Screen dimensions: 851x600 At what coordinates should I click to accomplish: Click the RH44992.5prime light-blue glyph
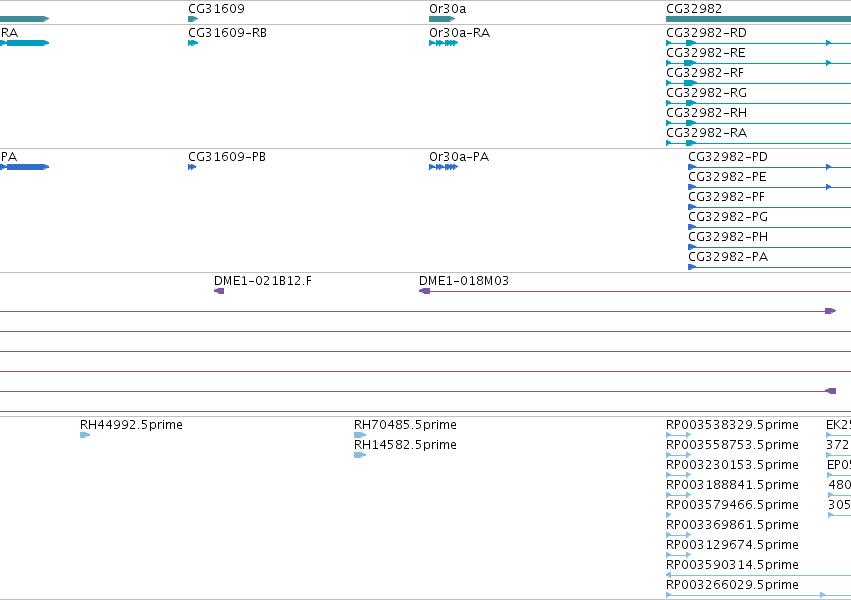pos(85,435)
